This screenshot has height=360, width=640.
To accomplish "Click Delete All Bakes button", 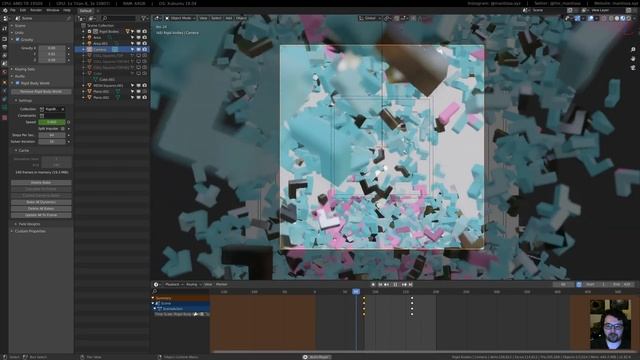I will coord(41,209).
